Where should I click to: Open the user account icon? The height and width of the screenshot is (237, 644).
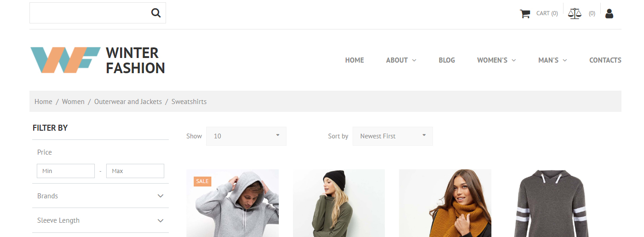pyautogui.click(x=609, y=13)
